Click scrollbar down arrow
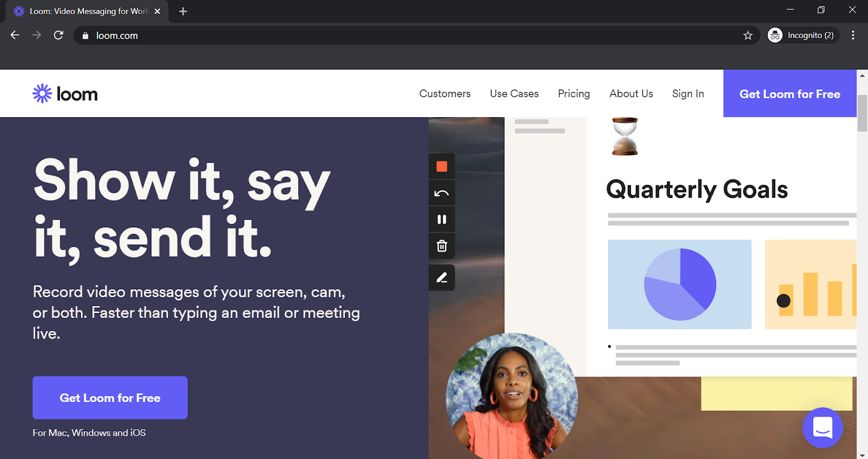The image size is (868, 459). 862,455
